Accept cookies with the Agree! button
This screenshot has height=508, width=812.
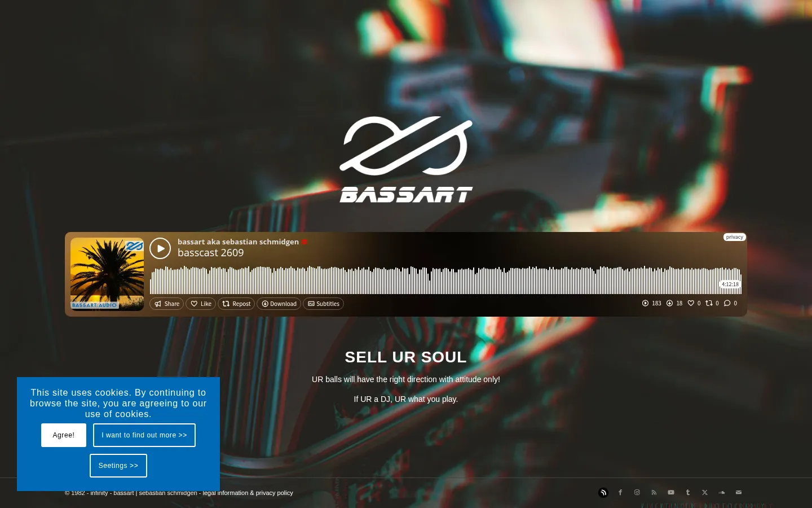(x=64, y=435)
